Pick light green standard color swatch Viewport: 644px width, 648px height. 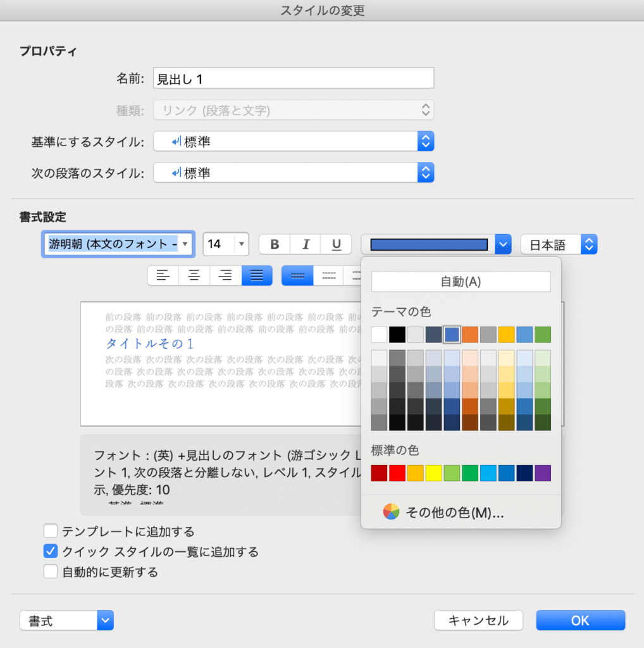point(452,473)
